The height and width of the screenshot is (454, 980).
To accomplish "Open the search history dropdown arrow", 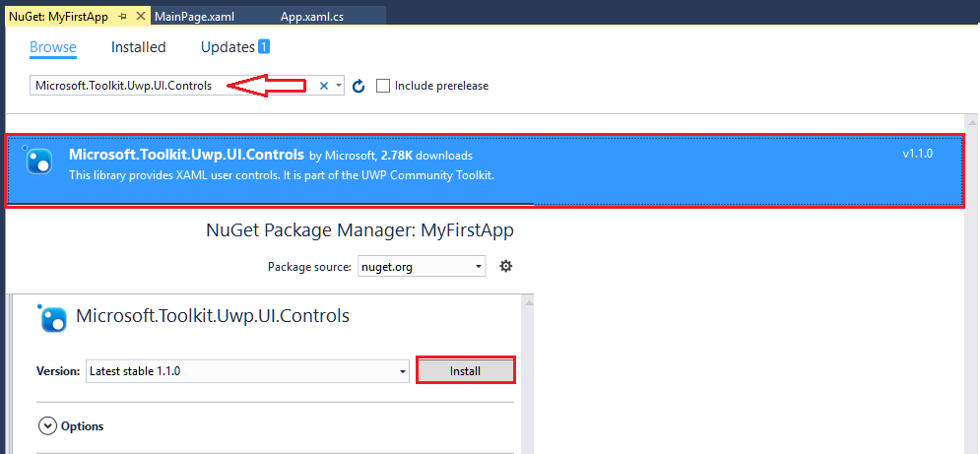I will 339,86.
